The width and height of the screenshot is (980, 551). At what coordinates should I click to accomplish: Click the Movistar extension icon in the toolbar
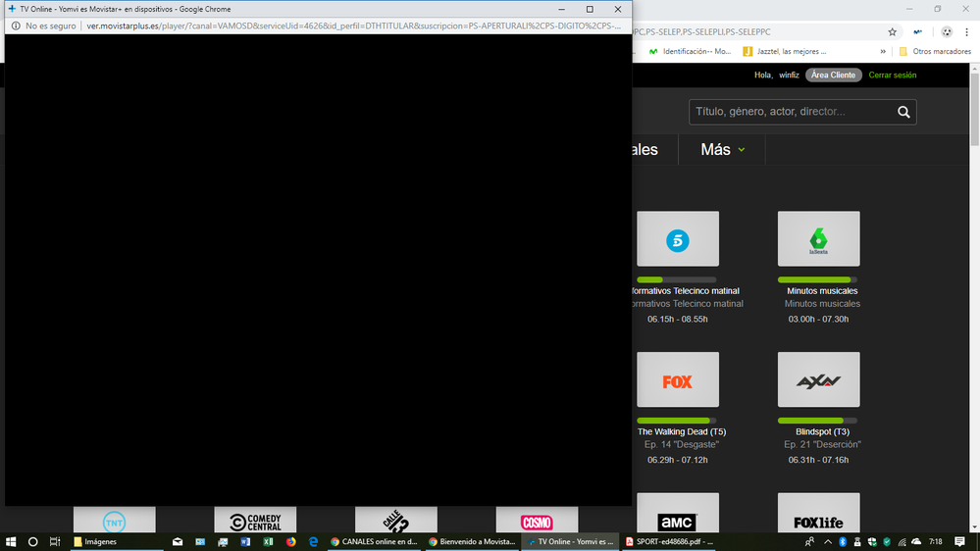917,32
